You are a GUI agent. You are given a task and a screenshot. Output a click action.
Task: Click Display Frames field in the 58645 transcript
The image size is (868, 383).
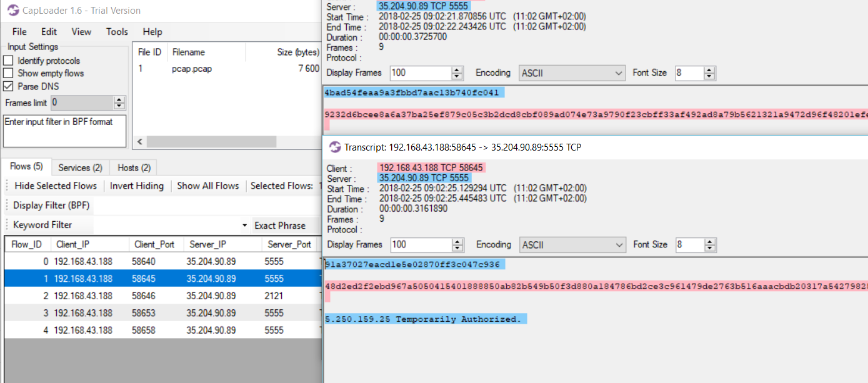coord(421,245)
